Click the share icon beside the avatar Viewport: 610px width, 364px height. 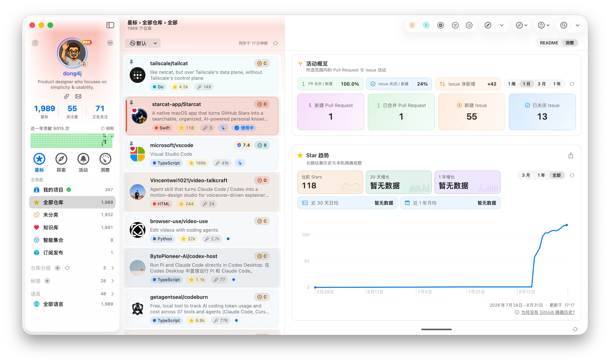35,43
